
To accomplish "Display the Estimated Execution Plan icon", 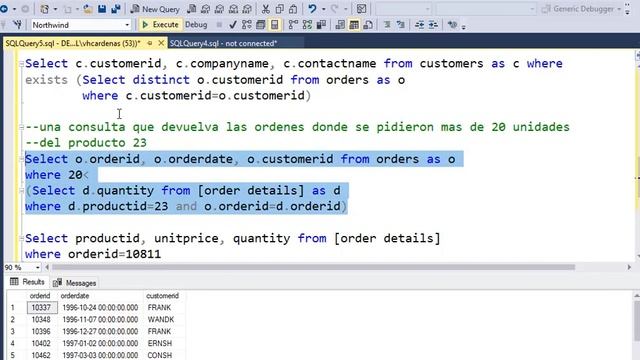I will pyautogui.click(x=247, y=25).
